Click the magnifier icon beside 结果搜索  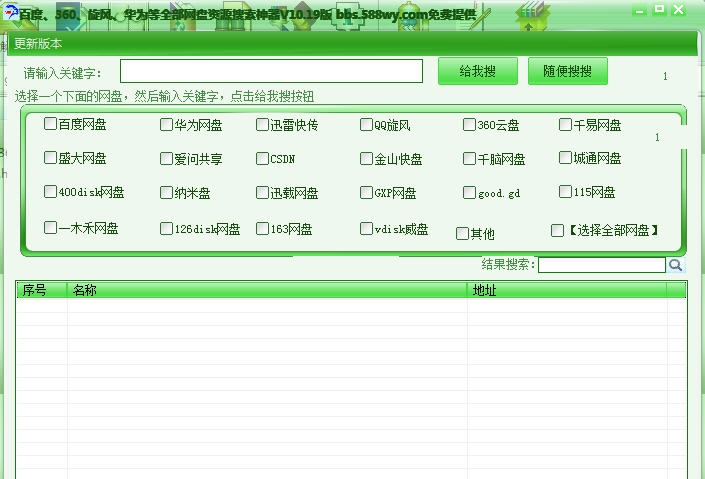click(675, 265)
